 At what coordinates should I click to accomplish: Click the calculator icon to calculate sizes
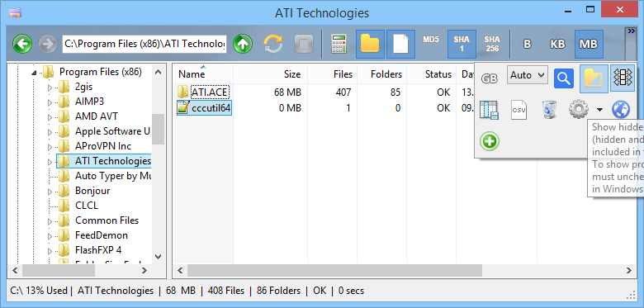(x=339, y=44)
